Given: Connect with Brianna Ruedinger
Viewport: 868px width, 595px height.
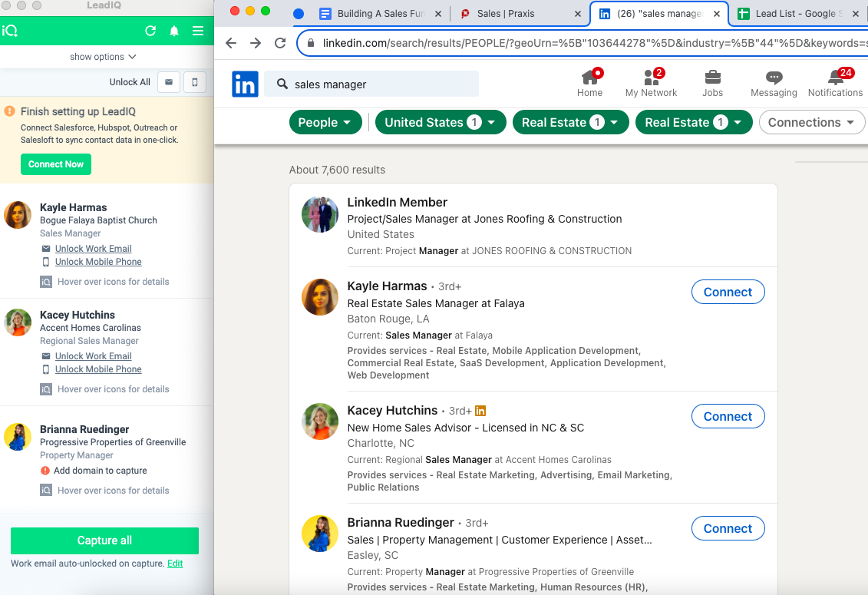Looking at the screenshot, I should click(728, 528).
